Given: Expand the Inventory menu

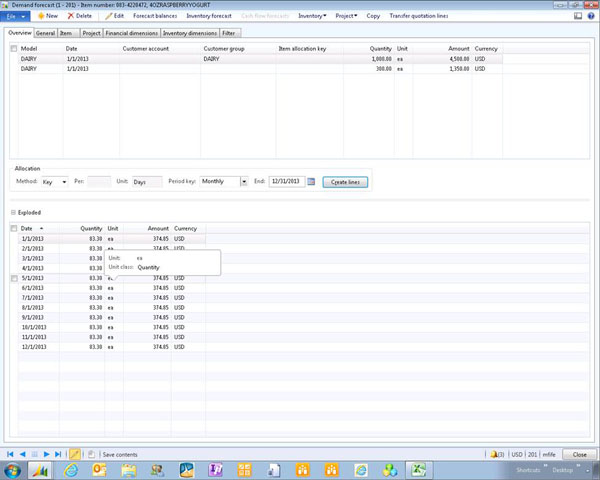Looking at the screenshot, I should (312, 16).
